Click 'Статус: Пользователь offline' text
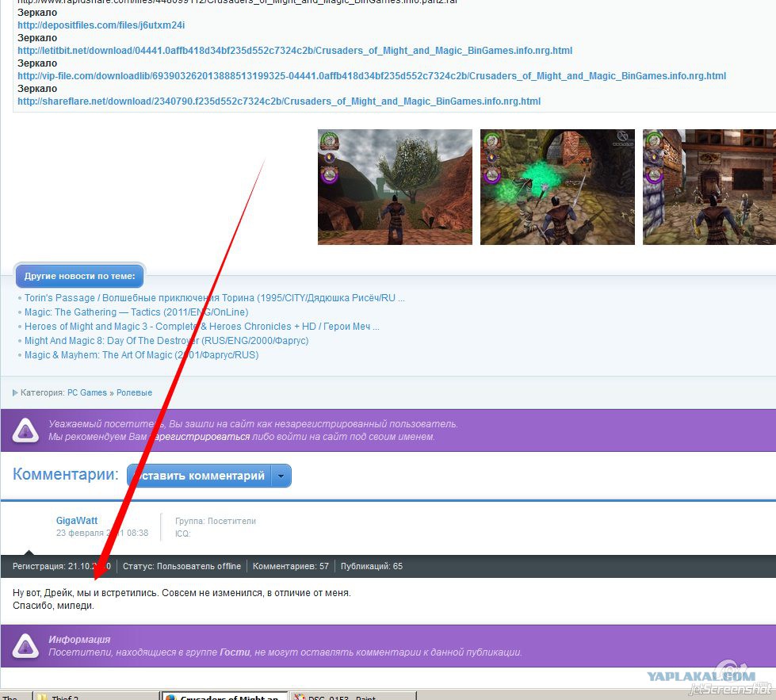 pos(182,566)
